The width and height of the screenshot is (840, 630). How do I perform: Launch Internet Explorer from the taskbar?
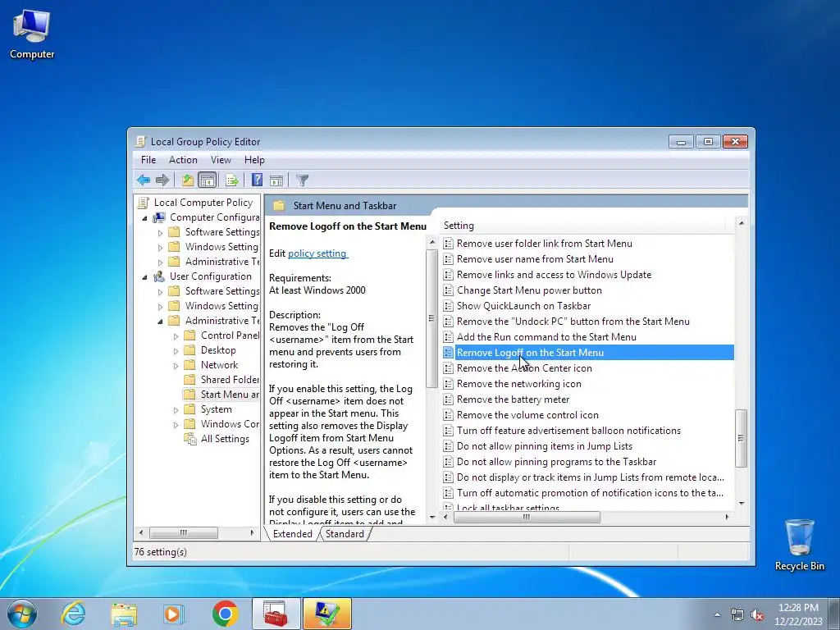pos(73,614)
